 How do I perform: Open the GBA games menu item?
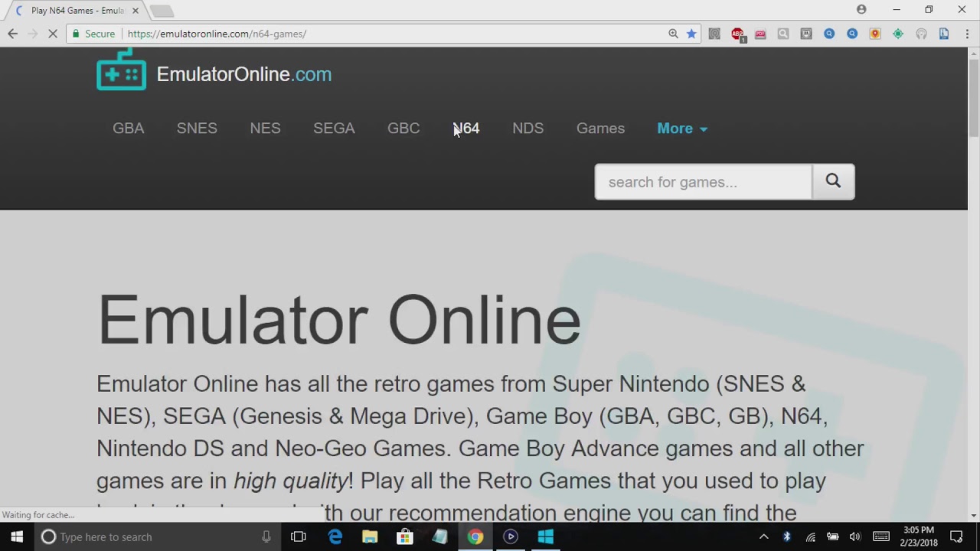(x=128, y=129)
